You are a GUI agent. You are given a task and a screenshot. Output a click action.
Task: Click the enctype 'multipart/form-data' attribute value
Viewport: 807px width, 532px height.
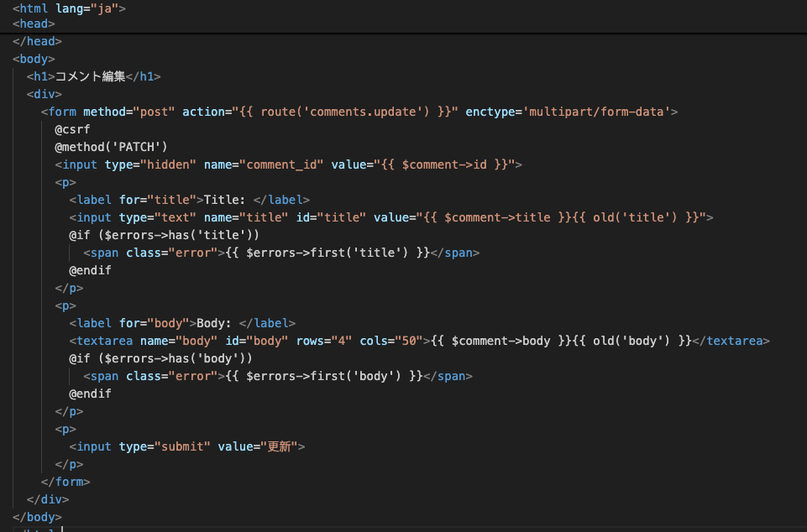pos(596,112)
